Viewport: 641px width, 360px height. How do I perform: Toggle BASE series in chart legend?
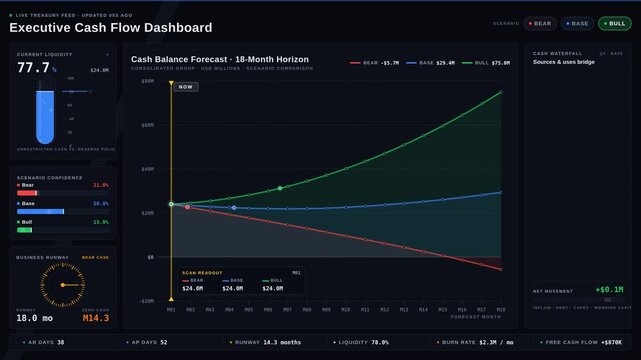430,63
